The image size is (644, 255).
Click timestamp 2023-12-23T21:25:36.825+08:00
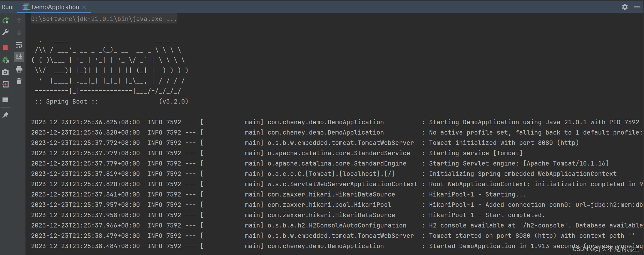(85, 122)
